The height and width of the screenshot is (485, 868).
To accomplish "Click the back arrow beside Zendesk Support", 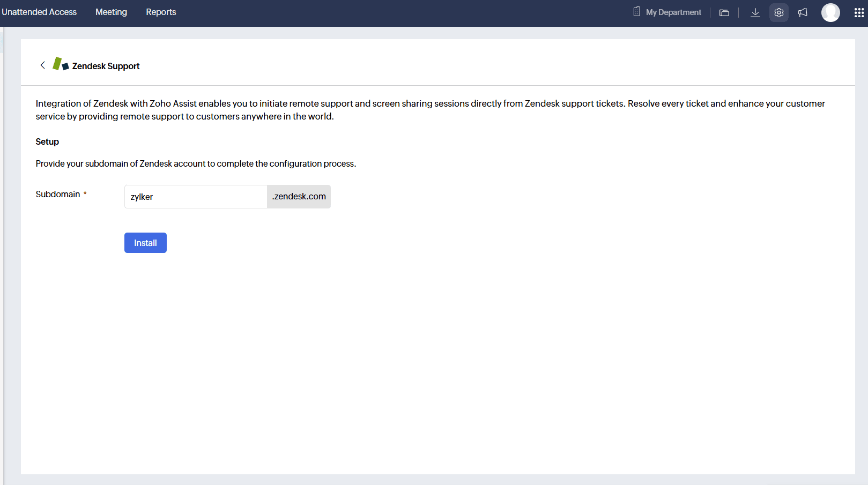I will click(x=42, y=65).
